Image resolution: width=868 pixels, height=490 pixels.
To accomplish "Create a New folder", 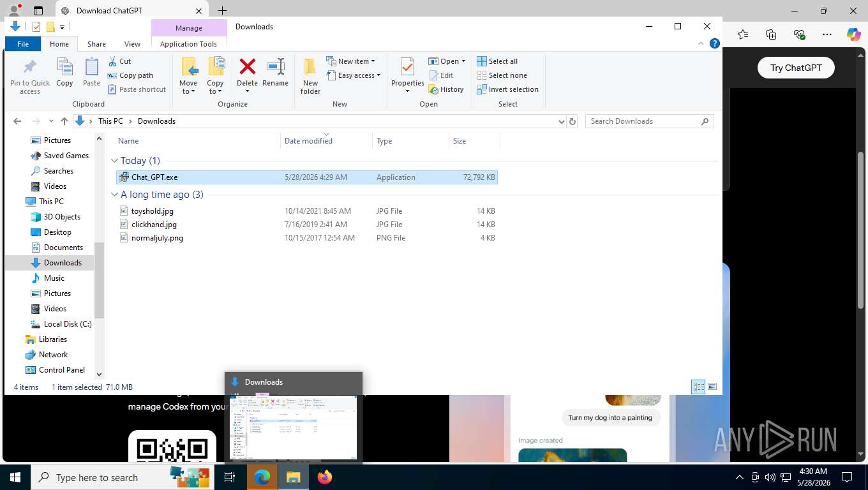I will click(310, 76).
